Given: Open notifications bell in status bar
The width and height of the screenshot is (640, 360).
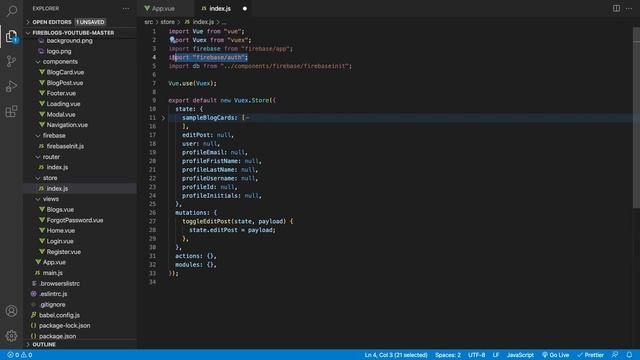Looking at the screenshot, I should [x=629, y=355].
